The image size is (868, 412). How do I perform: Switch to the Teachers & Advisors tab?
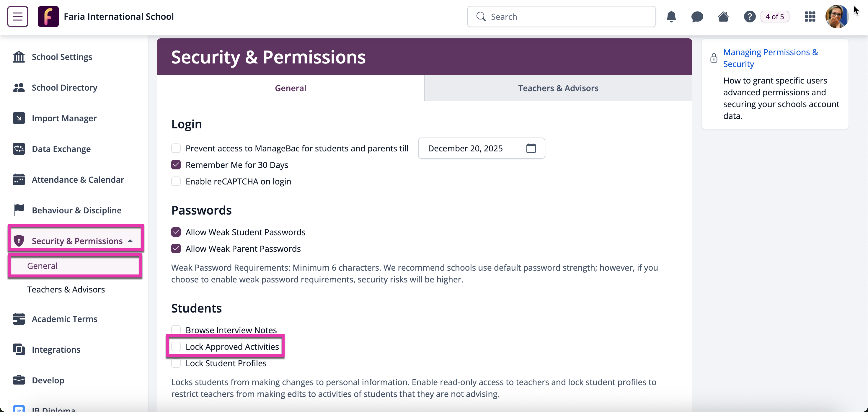tap(558, 88)
